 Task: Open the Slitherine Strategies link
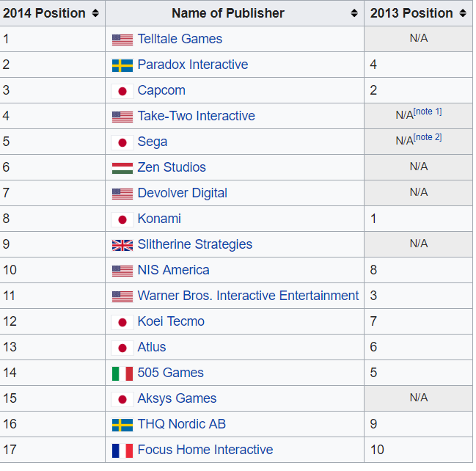pos(195,244)
